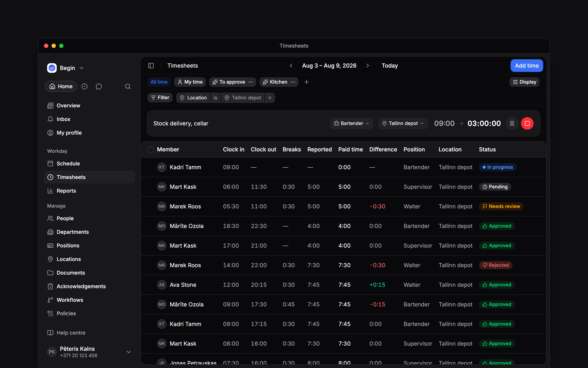The image size is (588, 368).
Task: Remove the Tallinn depot location filter
Action: (270, 98)
